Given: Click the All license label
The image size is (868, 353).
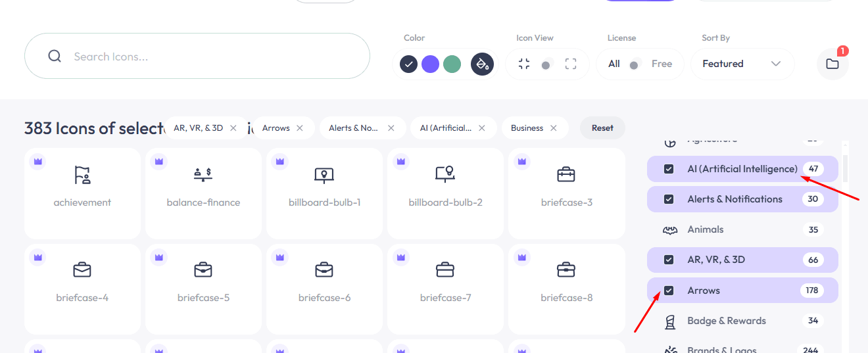Looking at the screenshot, I should point(614,64).
